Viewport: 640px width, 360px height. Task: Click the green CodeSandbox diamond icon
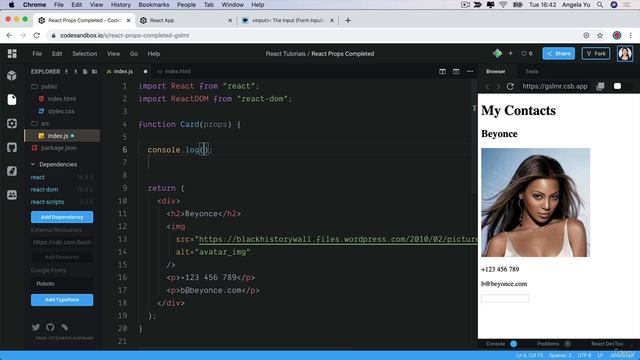click(x=497, y=53)
